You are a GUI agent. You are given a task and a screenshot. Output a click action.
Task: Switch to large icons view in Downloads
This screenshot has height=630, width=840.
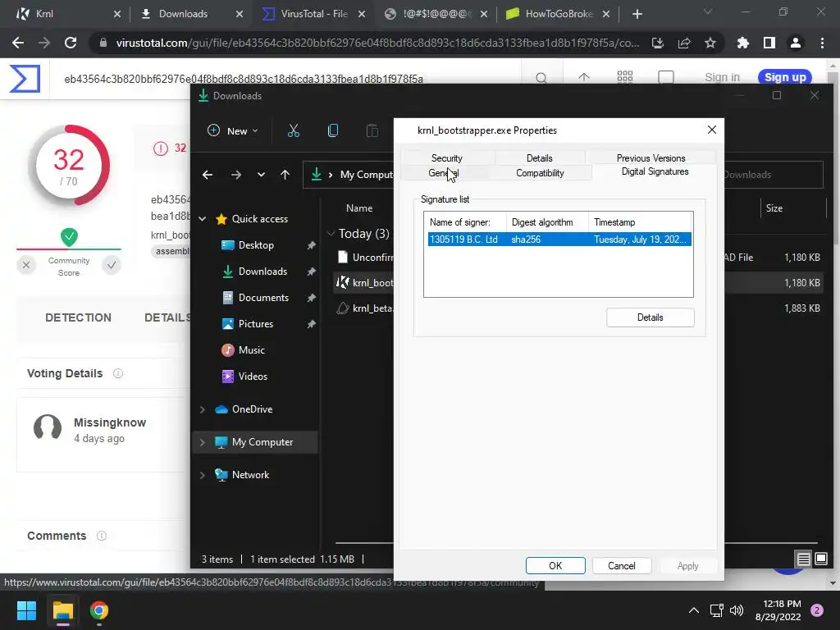821,559
